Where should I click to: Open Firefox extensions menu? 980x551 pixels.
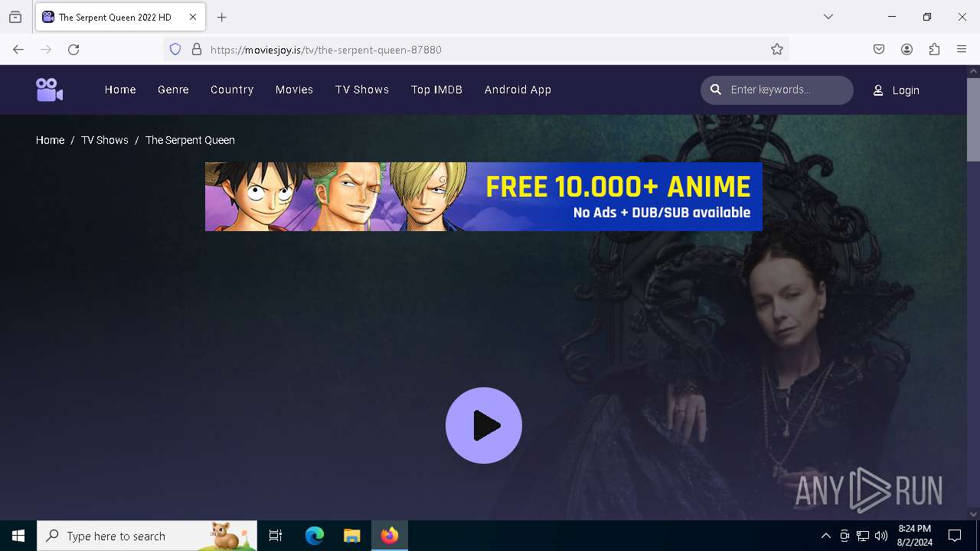pyautogui.click(x=934, y=50)
